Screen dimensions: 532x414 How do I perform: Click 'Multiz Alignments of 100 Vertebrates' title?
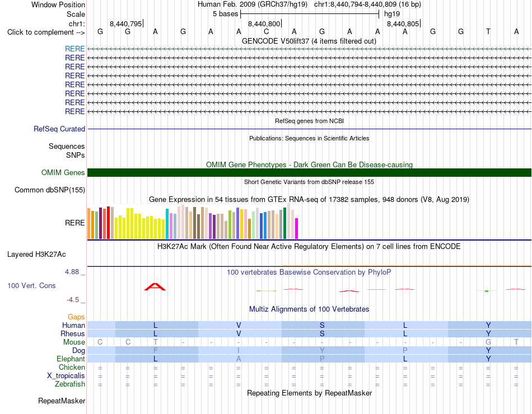tap(309, 309)
